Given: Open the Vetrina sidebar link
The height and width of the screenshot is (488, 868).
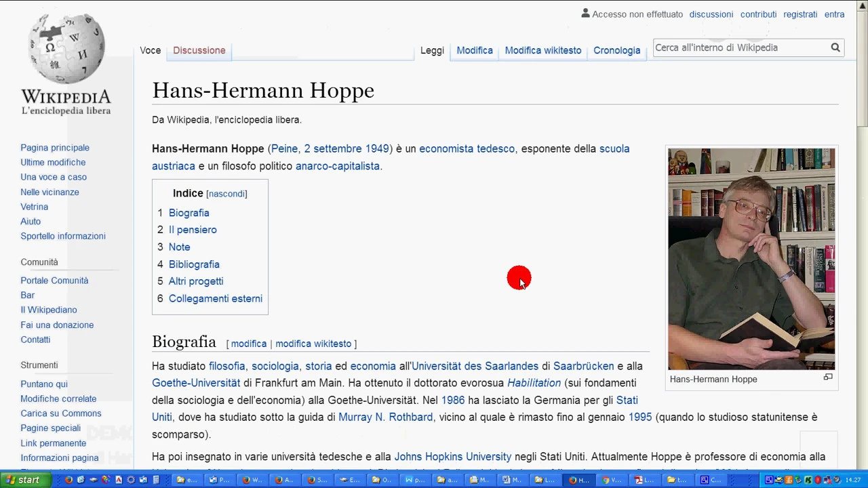Looking at the screenshot, I should click(34, 207).
